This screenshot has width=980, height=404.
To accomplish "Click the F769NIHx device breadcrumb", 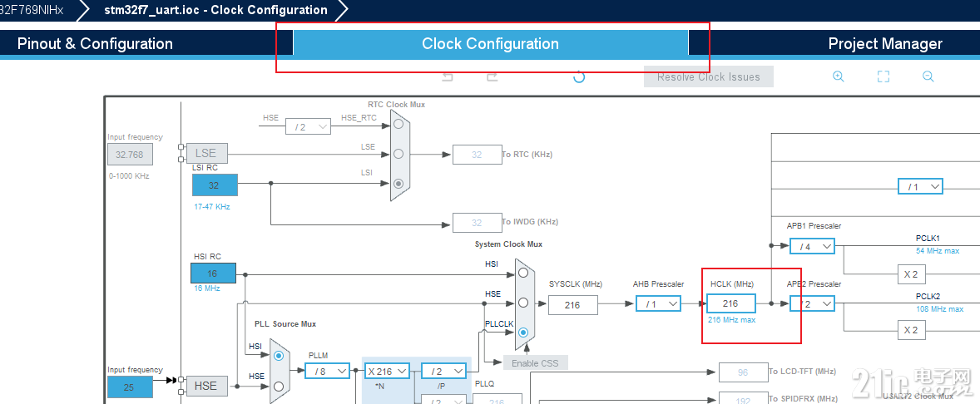I will tap(32, 10).
